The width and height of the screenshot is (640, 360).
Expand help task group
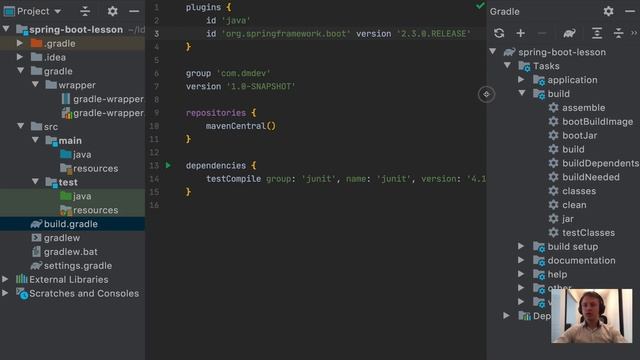[x=521, y=274]
